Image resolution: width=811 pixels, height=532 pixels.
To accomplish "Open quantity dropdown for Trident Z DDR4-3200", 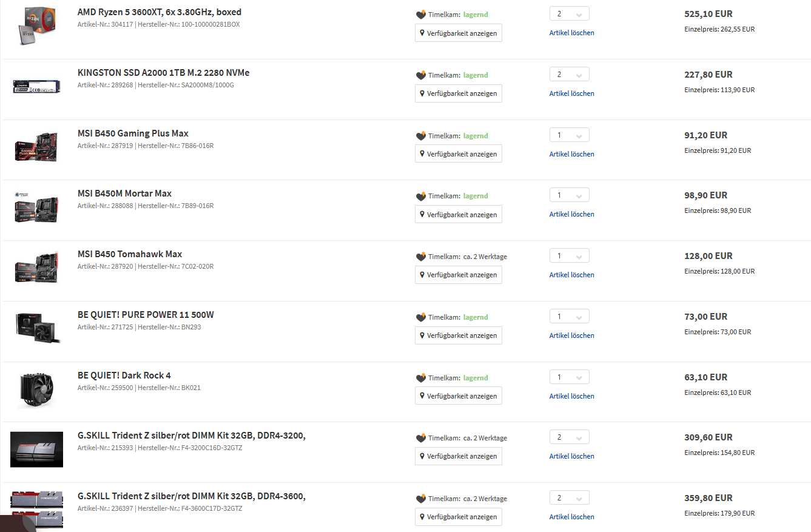I will point(570,437).
